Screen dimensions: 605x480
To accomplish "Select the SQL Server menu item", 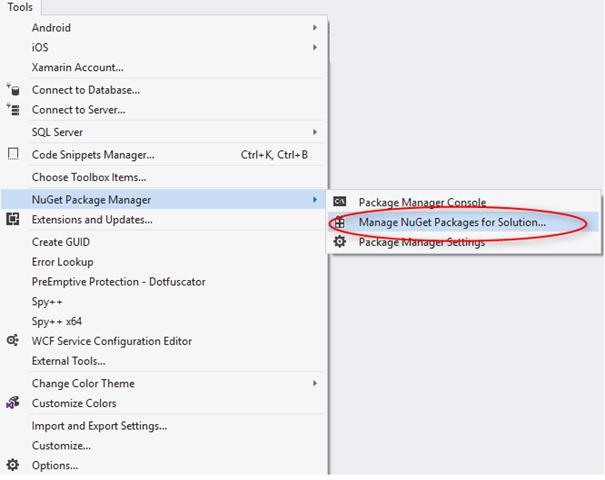I will [x=164, y=132].
